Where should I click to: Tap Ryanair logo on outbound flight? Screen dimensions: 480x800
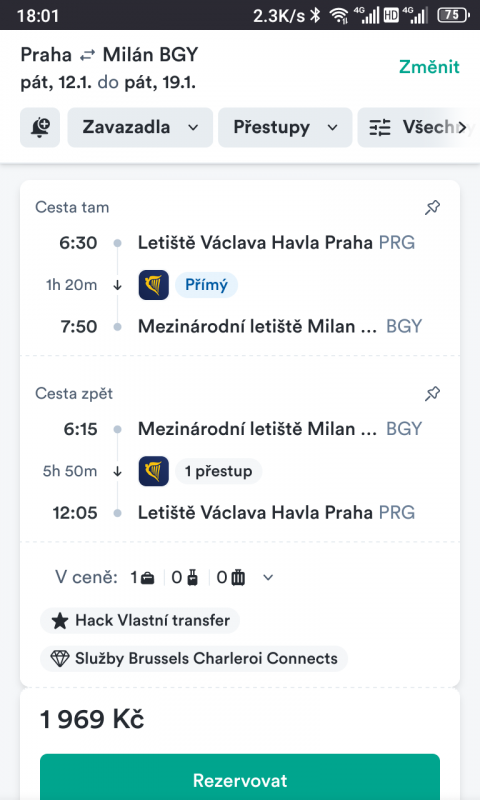point(154,285)
